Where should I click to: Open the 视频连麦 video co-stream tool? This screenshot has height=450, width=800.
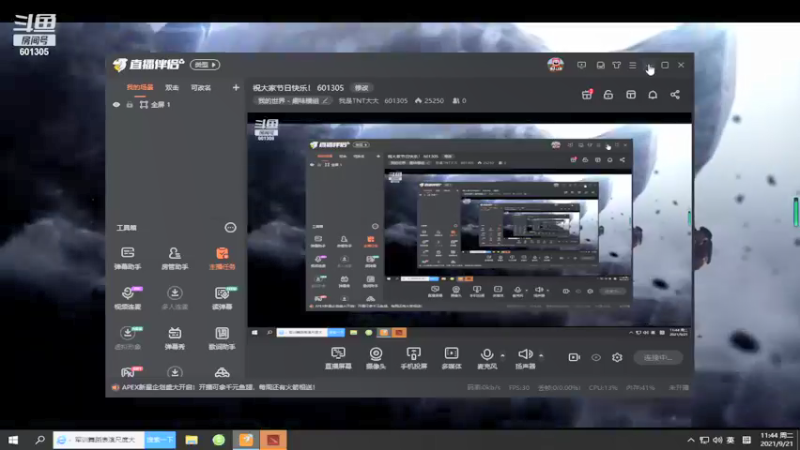(x=128, y=298)
